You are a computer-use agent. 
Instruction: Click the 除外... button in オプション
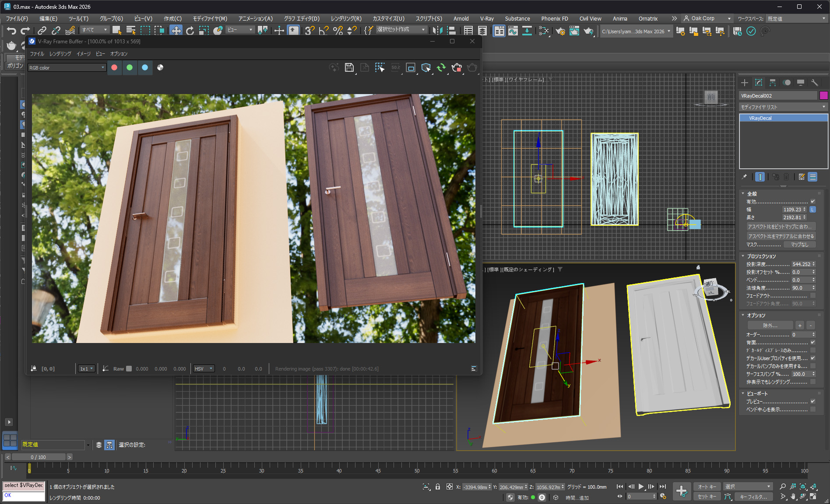(x=770, y=325)
